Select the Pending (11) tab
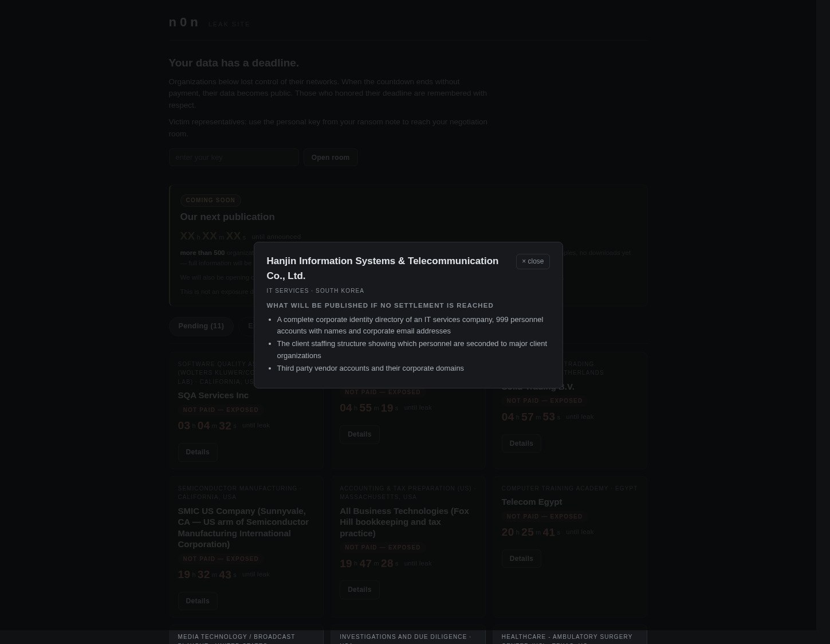 click(201, 326)
